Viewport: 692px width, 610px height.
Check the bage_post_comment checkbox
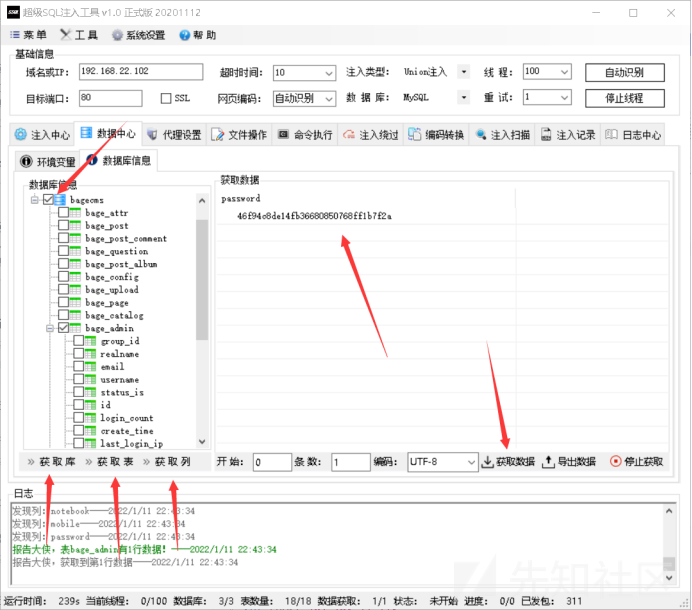pyautogui.click(x=64, y=238)
